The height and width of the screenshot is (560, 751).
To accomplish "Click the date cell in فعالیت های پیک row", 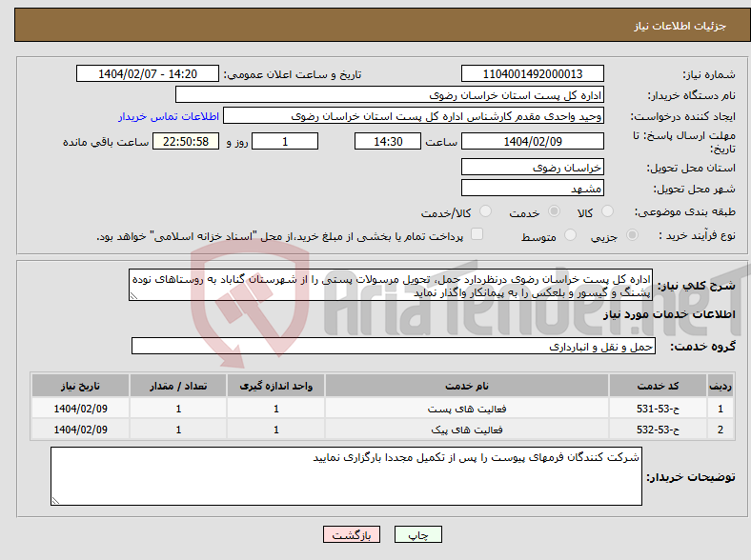I will [x=80, y=430].
